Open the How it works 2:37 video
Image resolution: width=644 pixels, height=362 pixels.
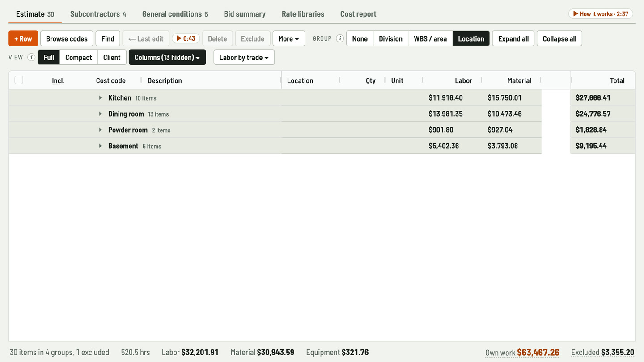pyautogui.click(x=601, y=14)
